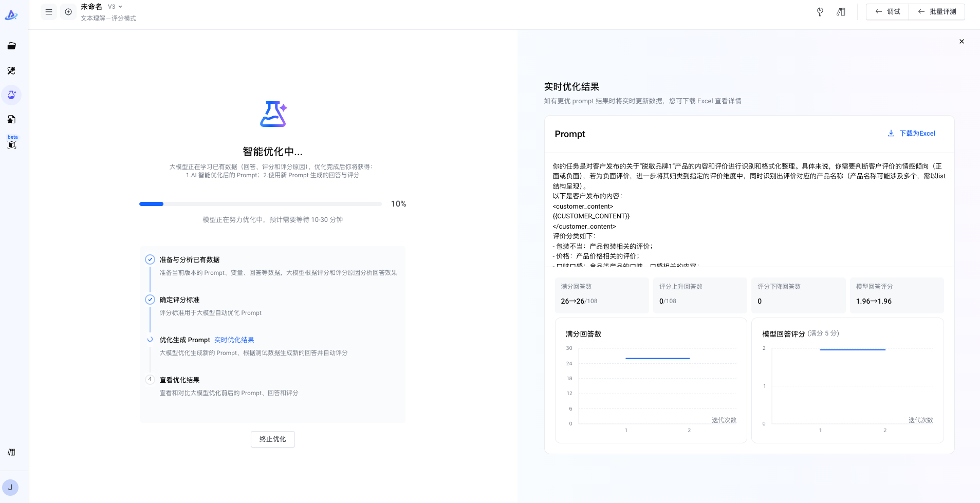Click the 评分上升回答数 stat card
The width and height of the screenshot is (980, 503).
point(700,295)
